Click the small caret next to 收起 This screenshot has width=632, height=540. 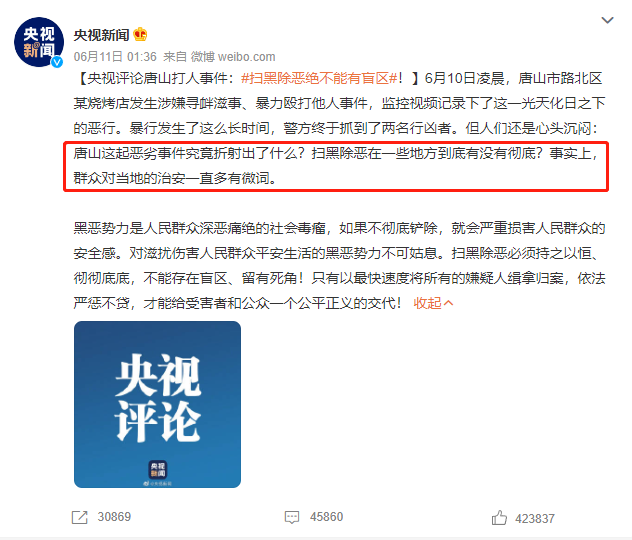449,303
